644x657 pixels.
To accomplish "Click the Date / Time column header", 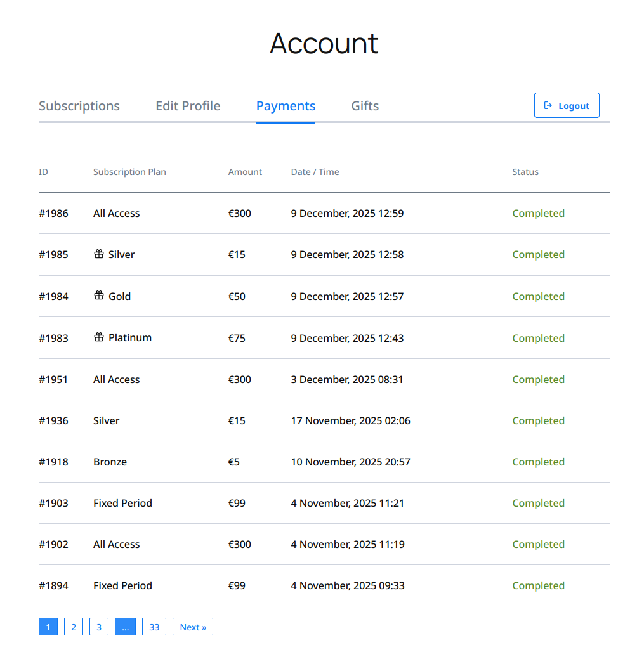I will click(x=315, y=172).
